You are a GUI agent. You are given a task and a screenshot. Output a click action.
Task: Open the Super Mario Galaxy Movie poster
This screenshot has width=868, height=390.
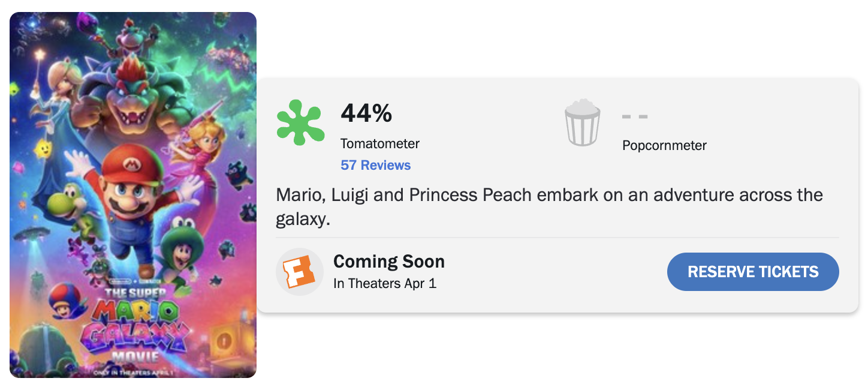pos(133,195)
